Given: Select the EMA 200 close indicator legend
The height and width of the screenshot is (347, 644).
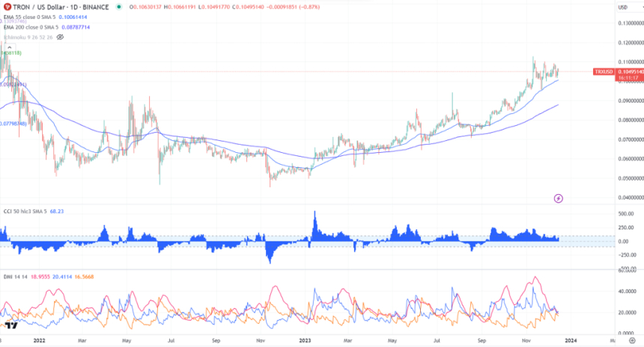Looking at the screenshot, I should (31, 27).
